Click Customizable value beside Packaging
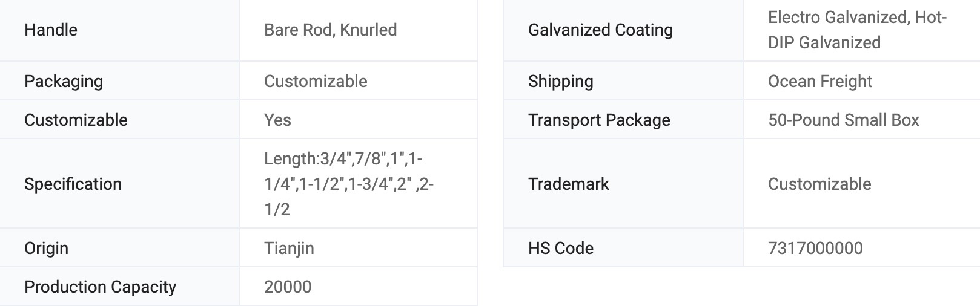 click(x=316, y=81)
